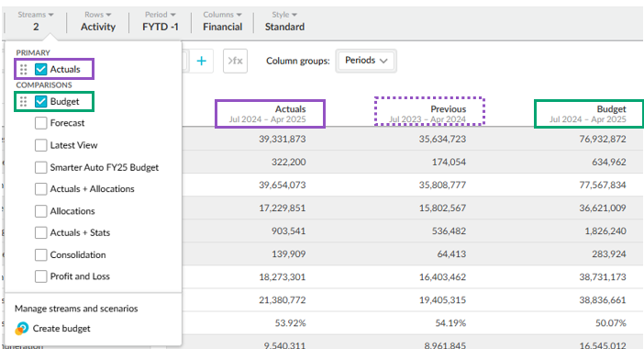644x349 pixels.
Task: Click Manage streams and scenarios link
Action: [x=76, y=309]
